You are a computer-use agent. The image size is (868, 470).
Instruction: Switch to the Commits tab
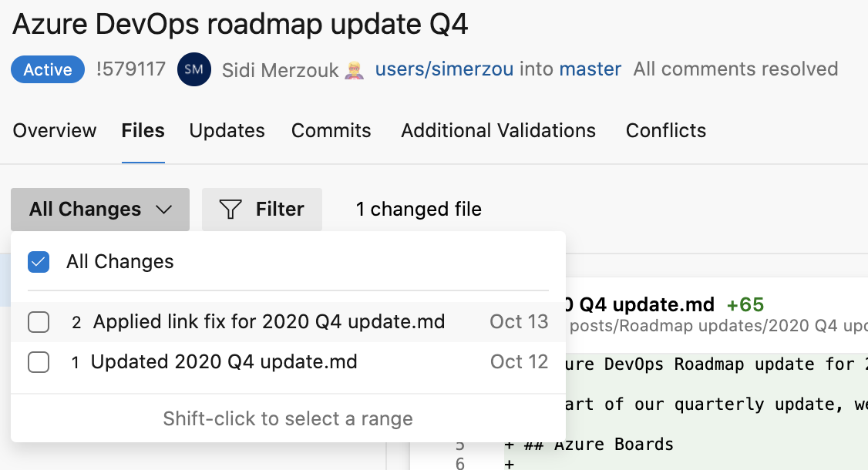point(331,130)
